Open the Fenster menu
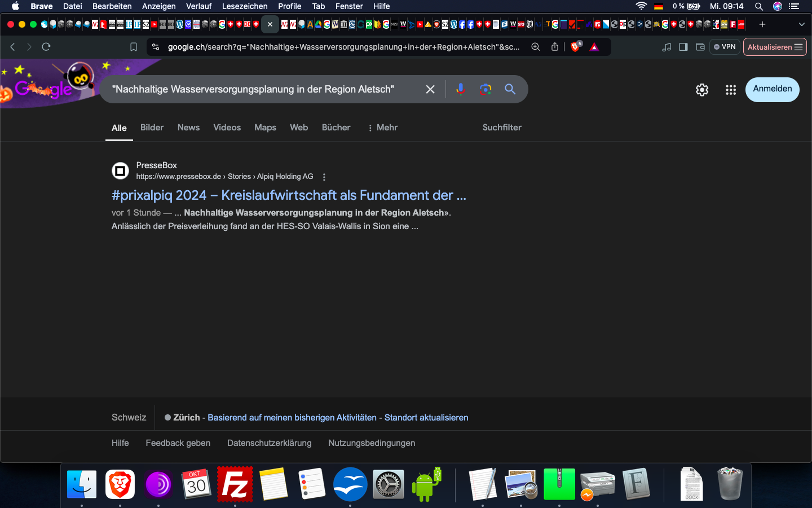This screenshot has height=508, width=812. point(349,6)
